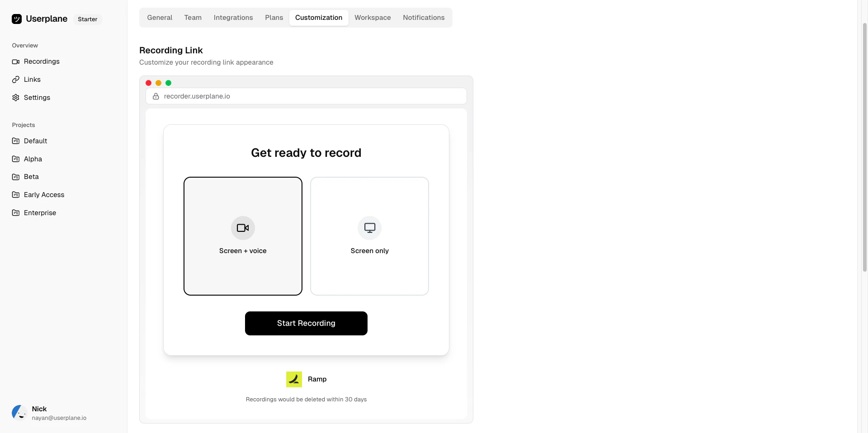Click the 'Recording Link' section heading
Screen dimensions: 868x433
coord(171,50)
